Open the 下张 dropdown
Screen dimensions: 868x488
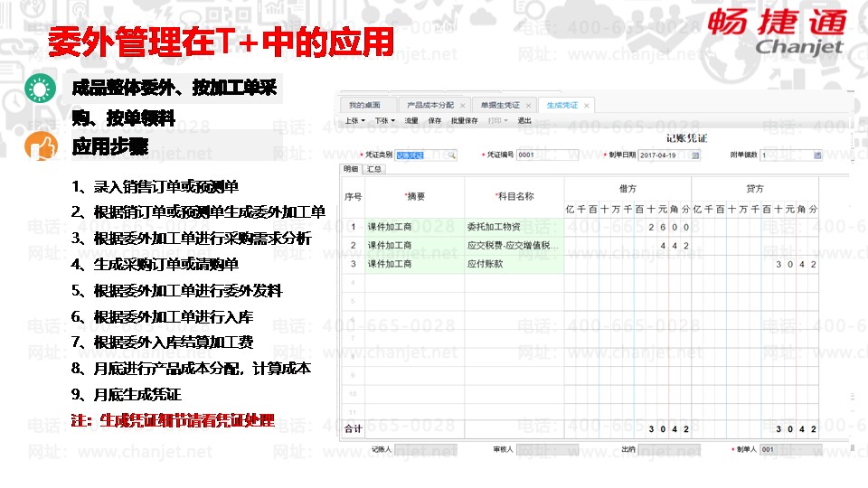click(385, 120)
